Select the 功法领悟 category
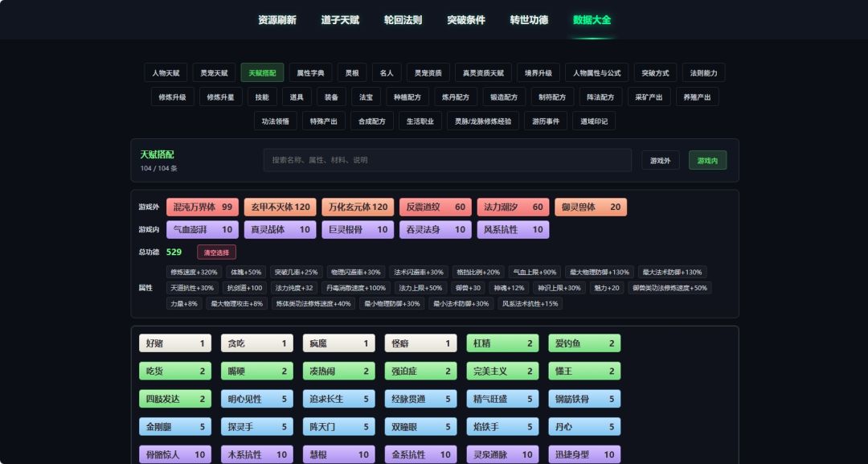 [276, 121]
